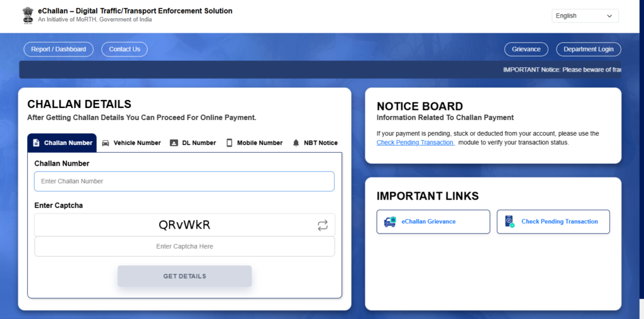Switch to the Mobile Number tab
The image size is (644, 319).
[255, 143]
